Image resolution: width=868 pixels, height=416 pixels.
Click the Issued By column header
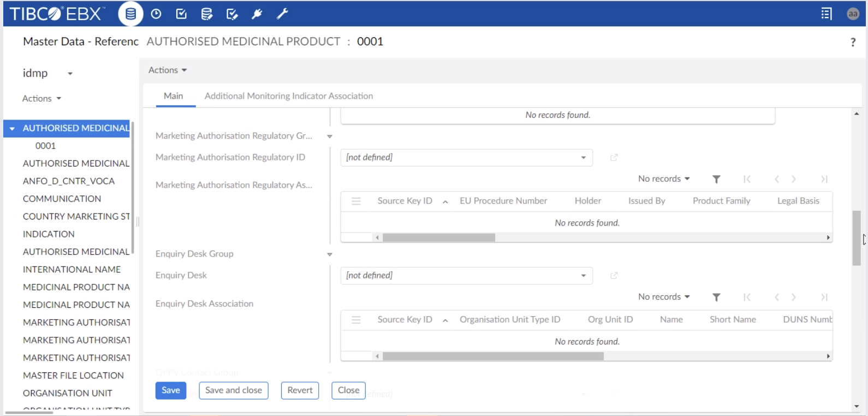point(646,201)
